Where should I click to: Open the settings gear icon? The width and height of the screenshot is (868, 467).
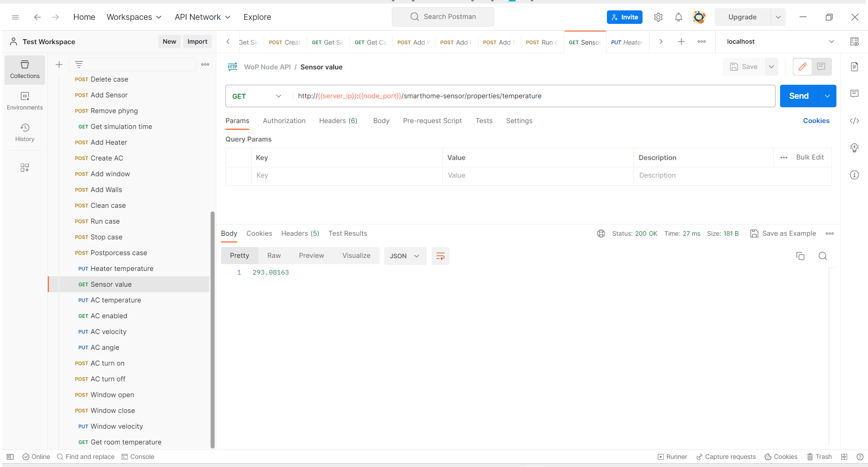pos(658,17)
